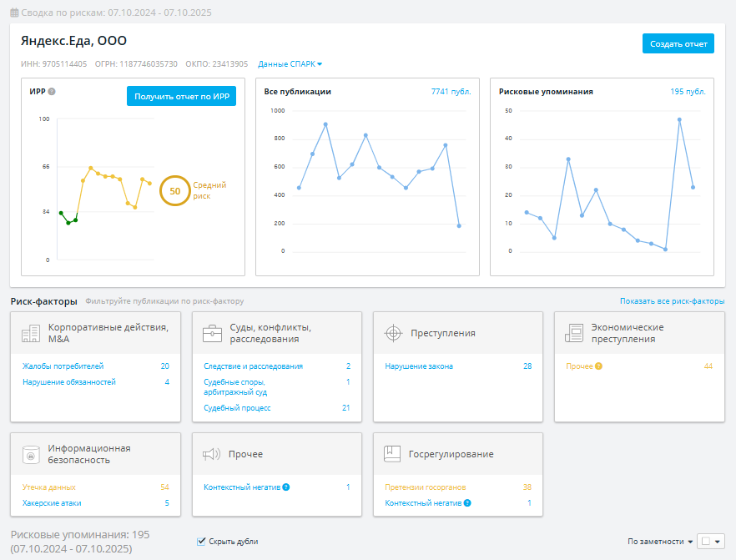This screenshot has height=560, width=736.
Task: Click the book icon for Госрегулирование
Action: click(392, 454)
